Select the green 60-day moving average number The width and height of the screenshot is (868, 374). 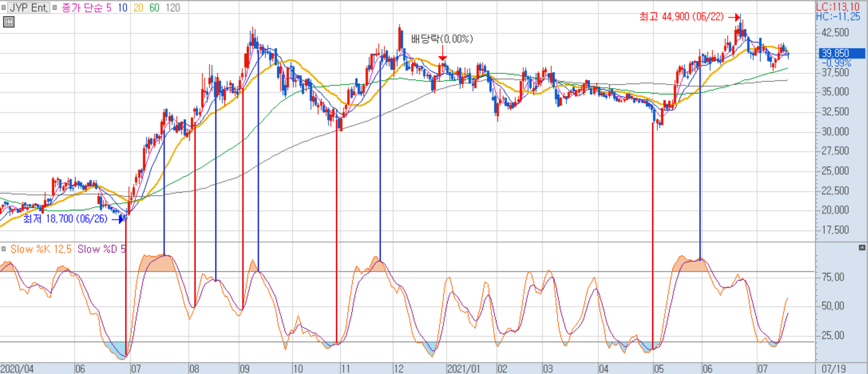pos(154,8)
